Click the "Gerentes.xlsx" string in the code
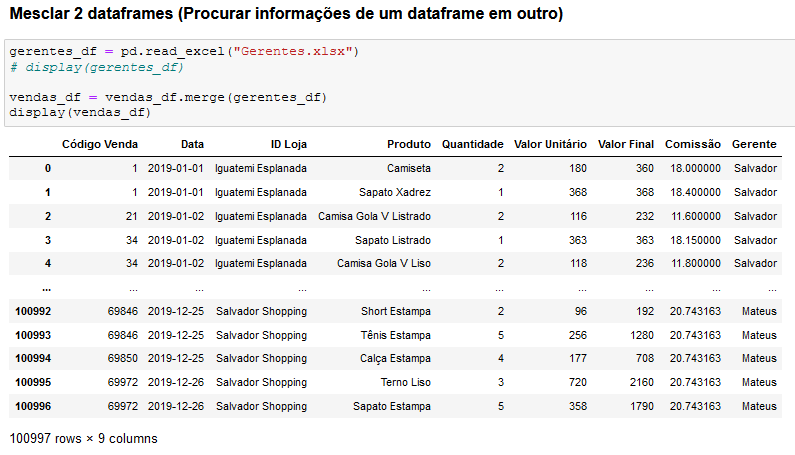The width and height of the screenshot is (795, 455). point(292,52)
